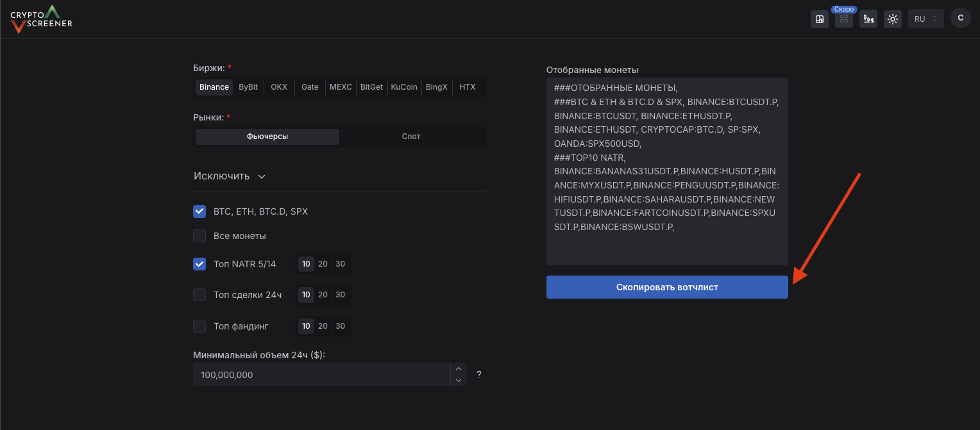This screenshot has height=430, width=980.
Task: Choose 10 for Топ фандинг
Action: (306, 326)
